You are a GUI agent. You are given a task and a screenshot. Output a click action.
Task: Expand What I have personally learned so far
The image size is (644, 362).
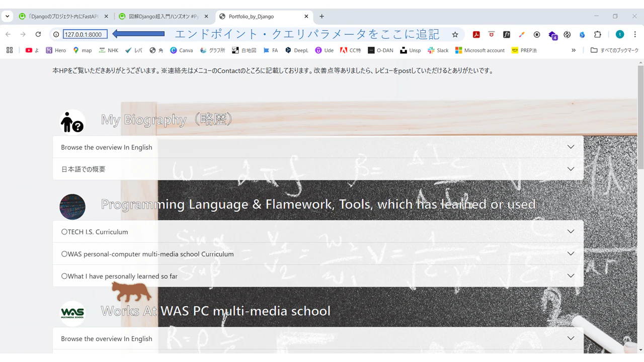pos(318,276)
